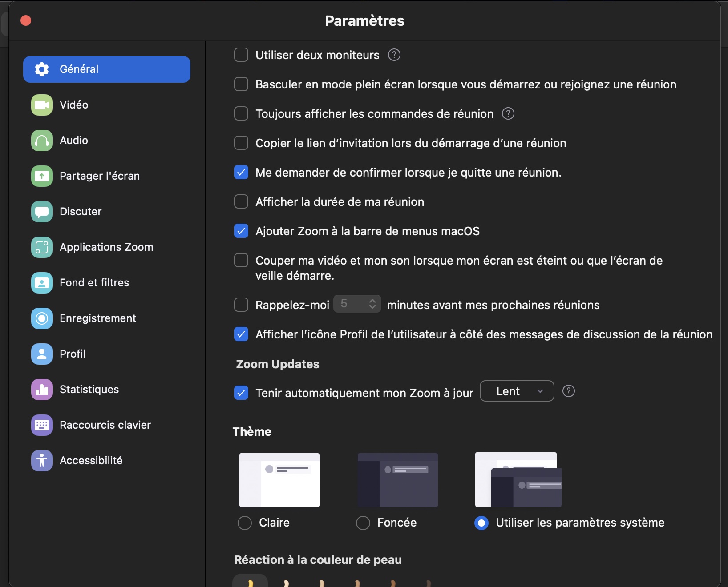Open the Discuter chat icon

[42, 212]
